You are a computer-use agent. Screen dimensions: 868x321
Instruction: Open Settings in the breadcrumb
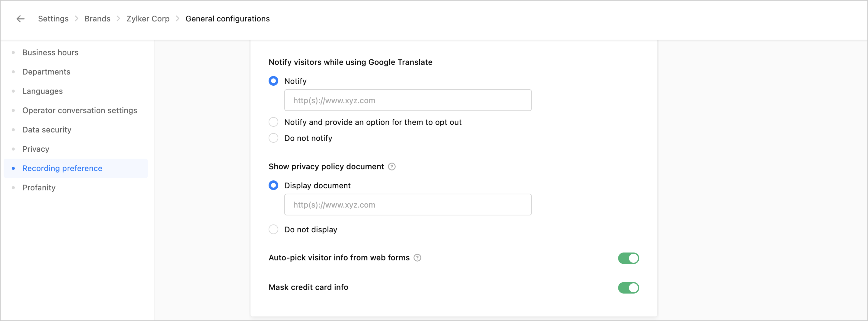coord(53,19)
